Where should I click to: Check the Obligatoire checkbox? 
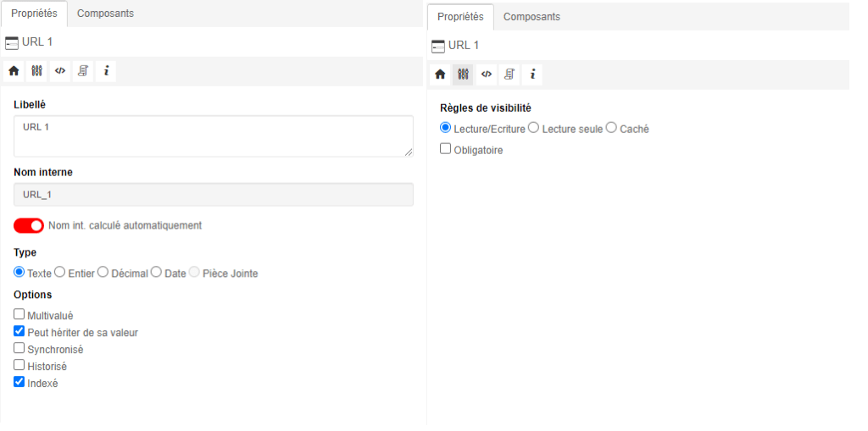point(446,149)
